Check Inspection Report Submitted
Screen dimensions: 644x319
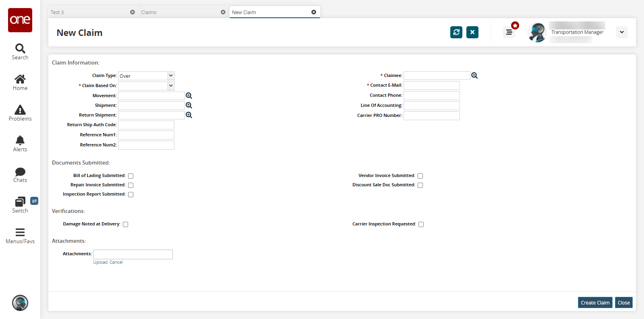click(x=130, y=194)
